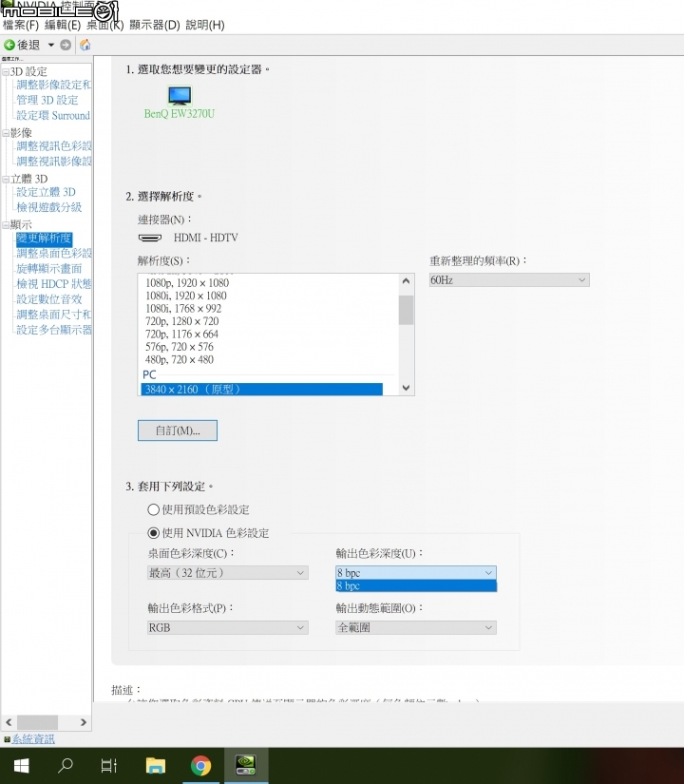Open 調整桌面尺寸和位置 sidebar item

(x=53, y=315)
